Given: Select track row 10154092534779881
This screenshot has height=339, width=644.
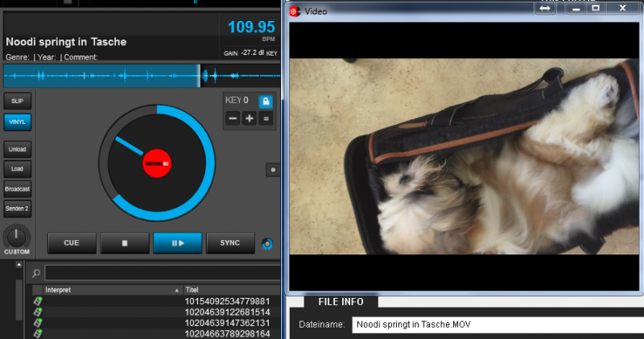Looking at the screenshot, I should pos(156,301).
